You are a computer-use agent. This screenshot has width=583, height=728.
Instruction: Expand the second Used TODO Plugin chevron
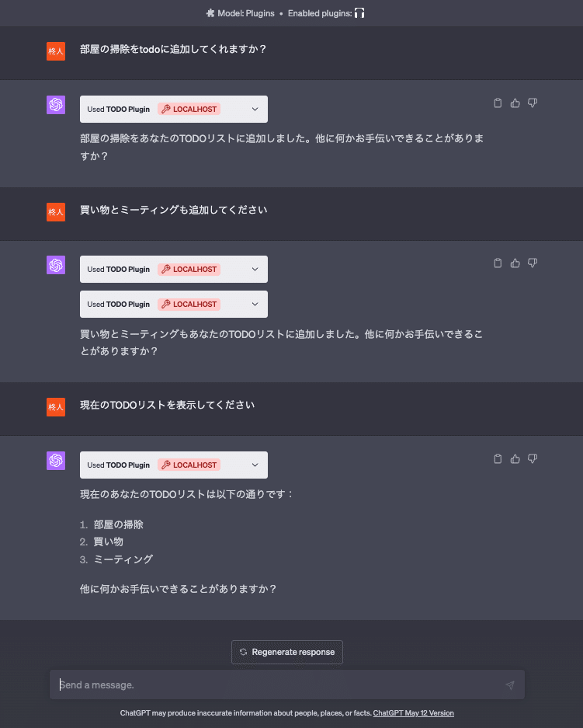coord(255,270)
